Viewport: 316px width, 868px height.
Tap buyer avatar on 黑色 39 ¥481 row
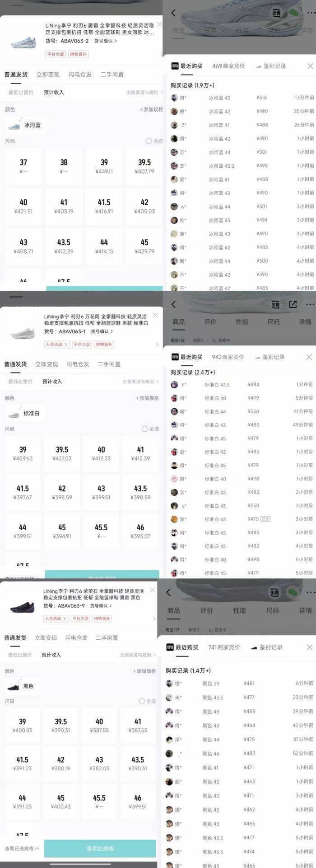point(169,684)
